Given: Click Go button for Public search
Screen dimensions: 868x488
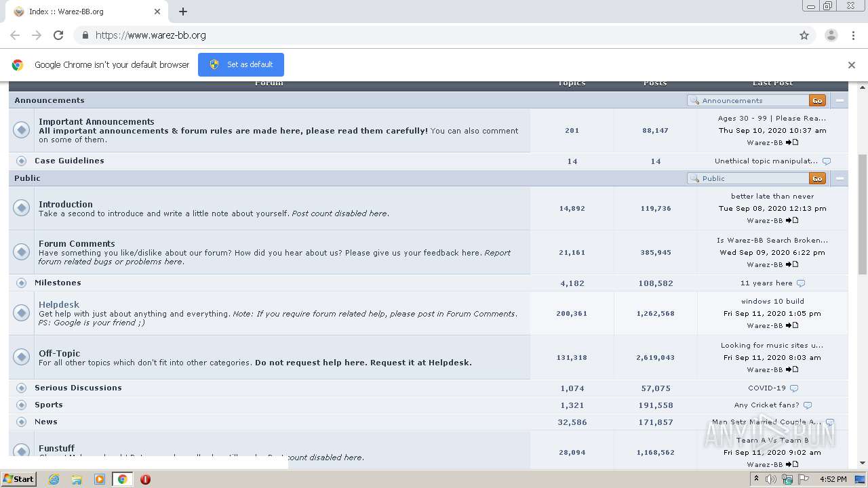Looking at the screenshot, I should 817,178.
